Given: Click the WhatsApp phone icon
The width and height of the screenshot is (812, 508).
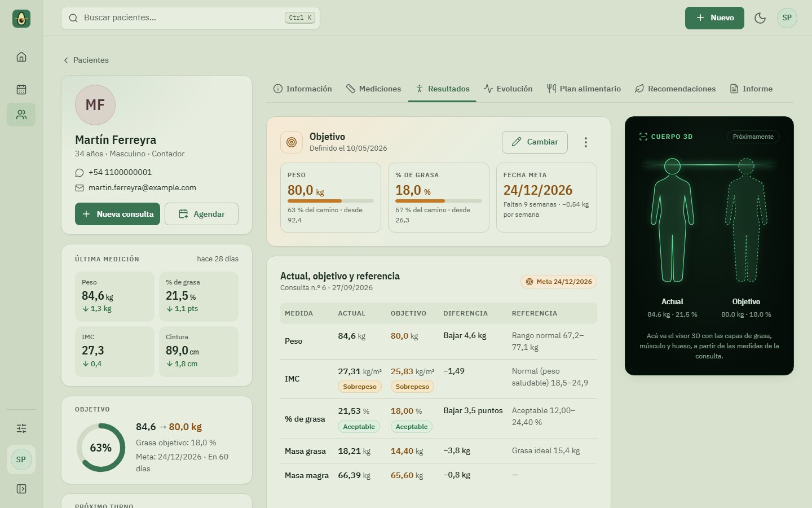Looking at the screenshot, I should tap(80, 173).
